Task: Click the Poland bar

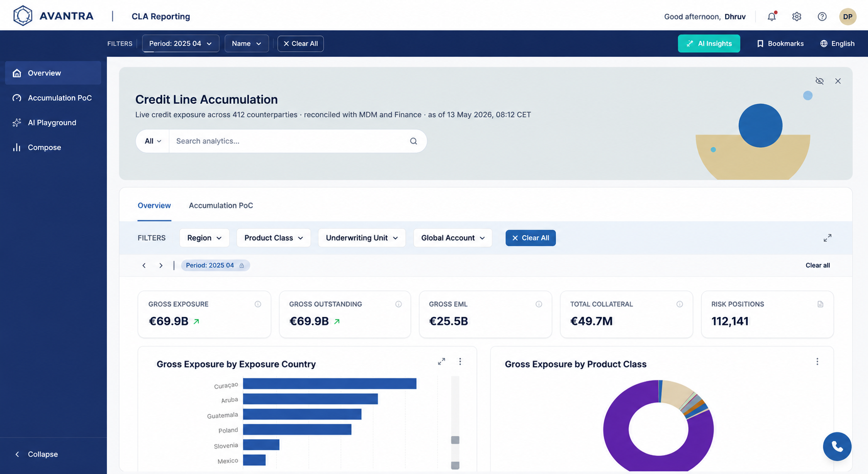Action: pyautogui.click(x=297, y=430)
